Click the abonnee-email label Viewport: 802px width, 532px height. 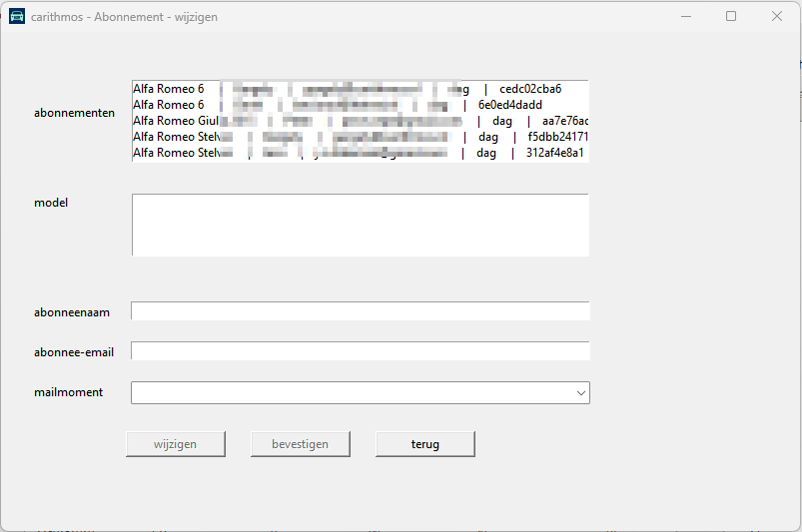coord(74,351)
